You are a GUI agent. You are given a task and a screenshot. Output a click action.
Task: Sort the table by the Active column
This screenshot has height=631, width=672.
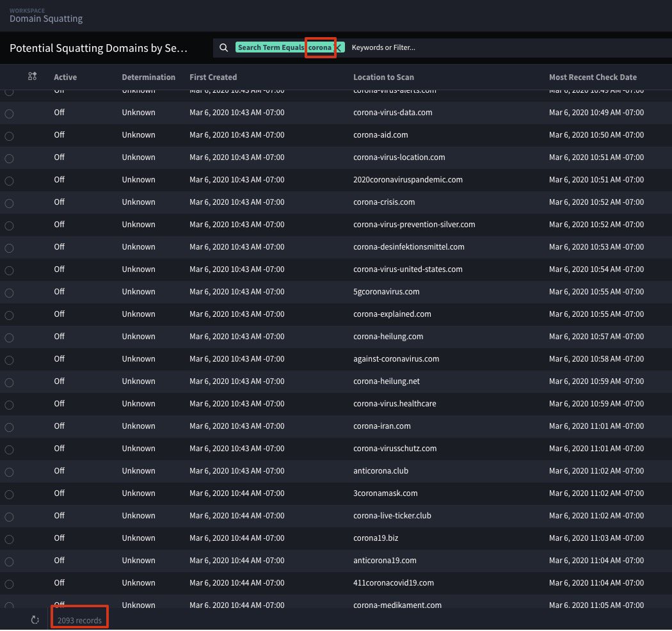[x=65, y=77]
